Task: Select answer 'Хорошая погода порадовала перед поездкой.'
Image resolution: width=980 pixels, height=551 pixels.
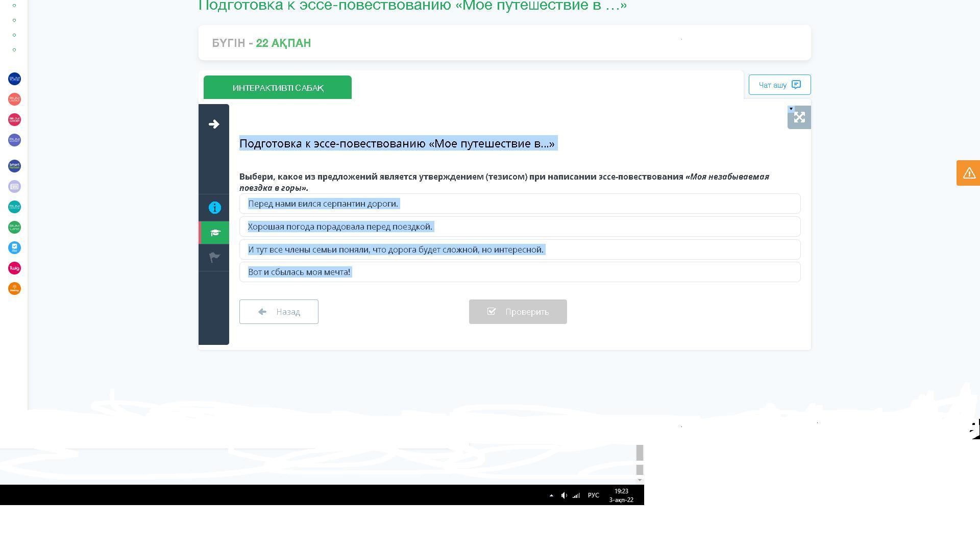Action: click(x=520, y=227)
